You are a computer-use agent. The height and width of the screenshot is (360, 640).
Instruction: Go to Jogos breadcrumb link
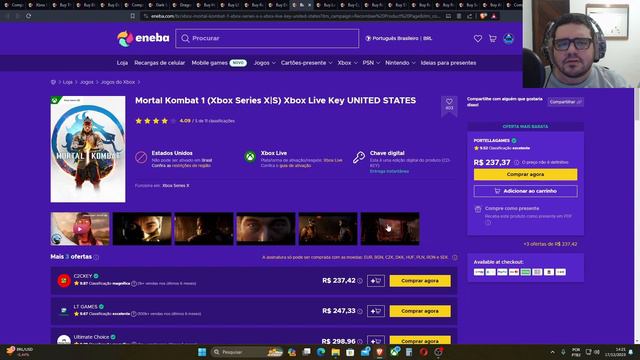(x=87, y=82)
